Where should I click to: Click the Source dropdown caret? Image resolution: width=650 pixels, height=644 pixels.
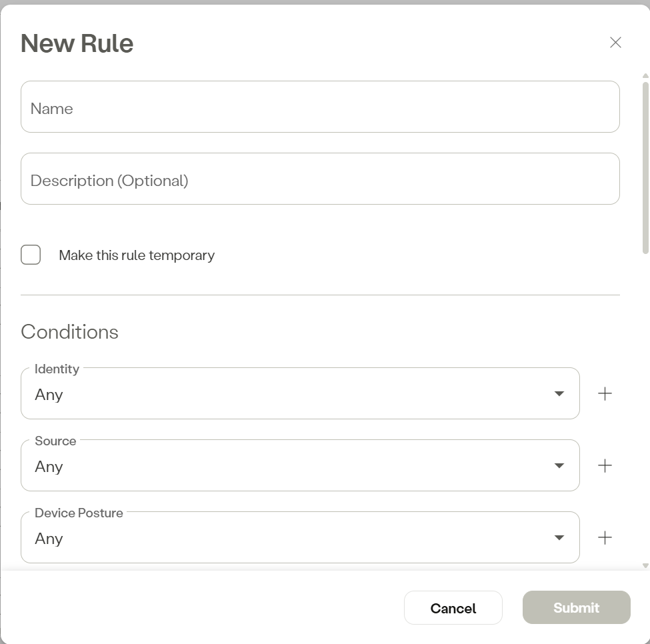pos(559,466)
